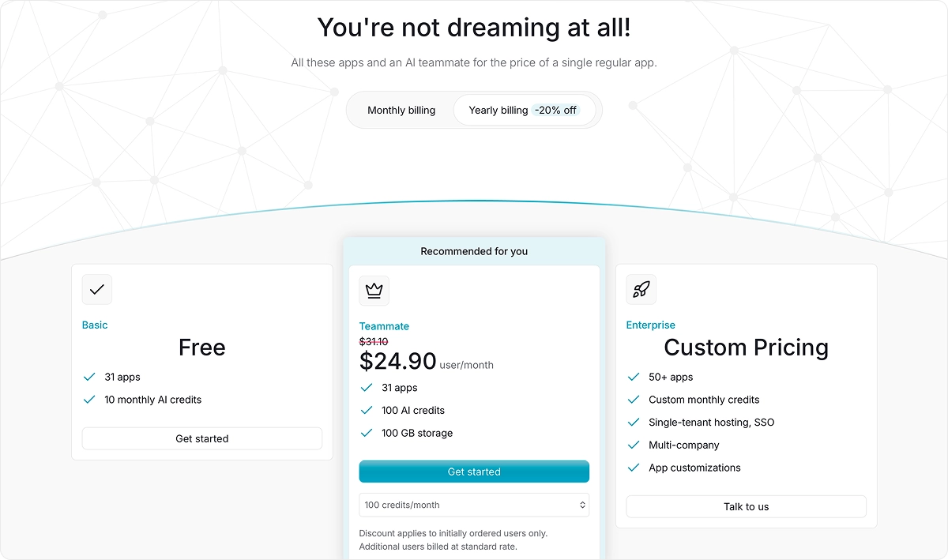Click the checkmark beside 50+ apps
The height and width of the screenshot is (560, 948).
633,377
